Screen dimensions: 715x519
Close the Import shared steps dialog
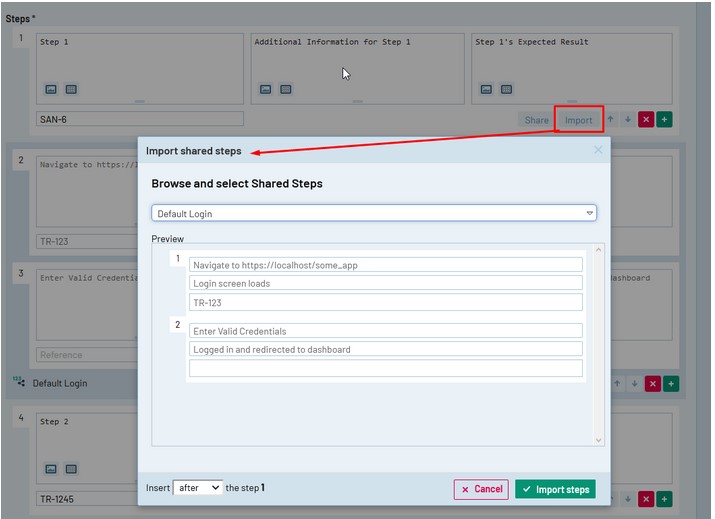tap(598, 150)
